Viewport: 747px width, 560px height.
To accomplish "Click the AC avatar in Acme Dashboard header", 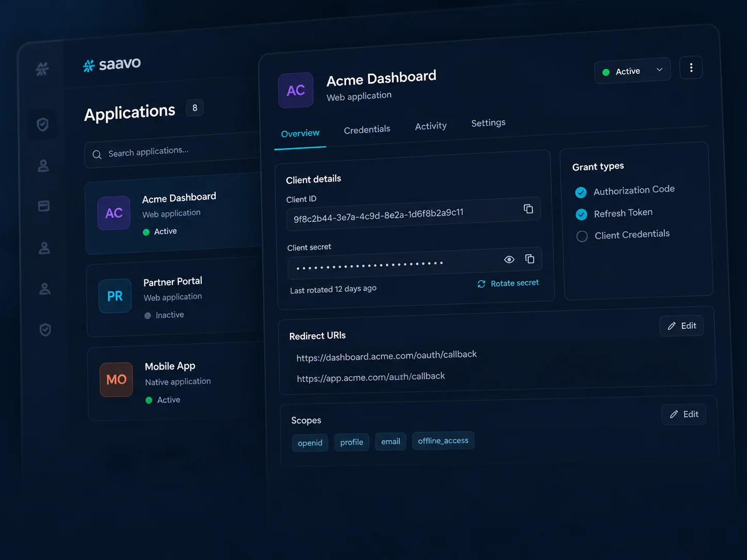I will [x=296, y=90].
